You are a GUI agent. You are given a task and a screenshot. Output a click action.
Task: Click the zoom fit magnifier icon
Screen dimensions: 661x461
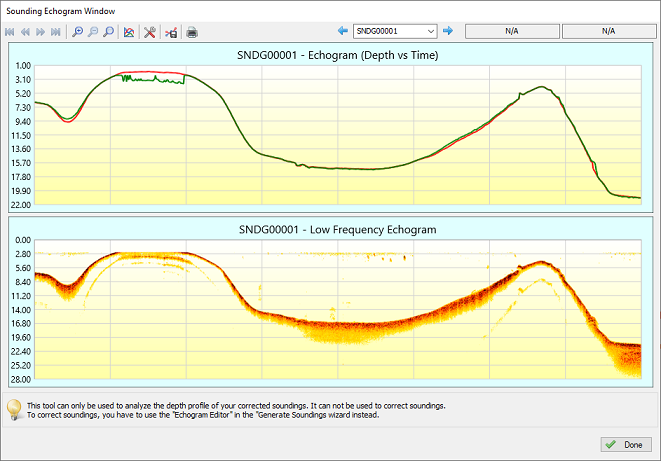[x=108, y=32]
